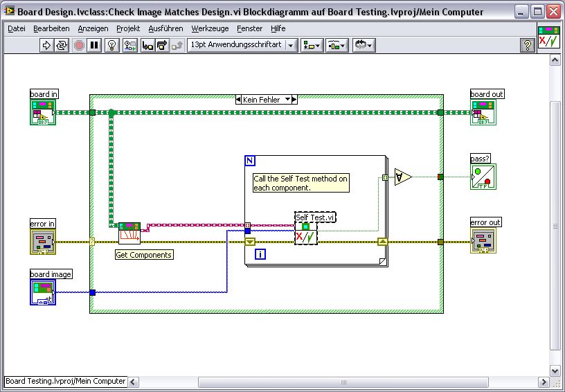
Task: Click the error out label
Action: coord(486,222)
